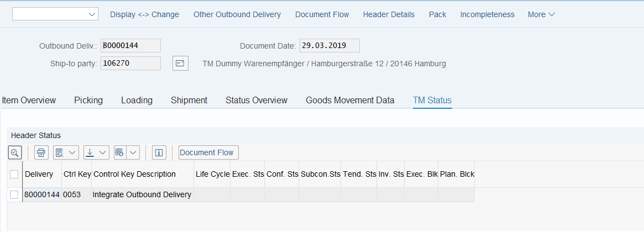
Task: Click the Print icon in table toolbar
Action: 42,152
